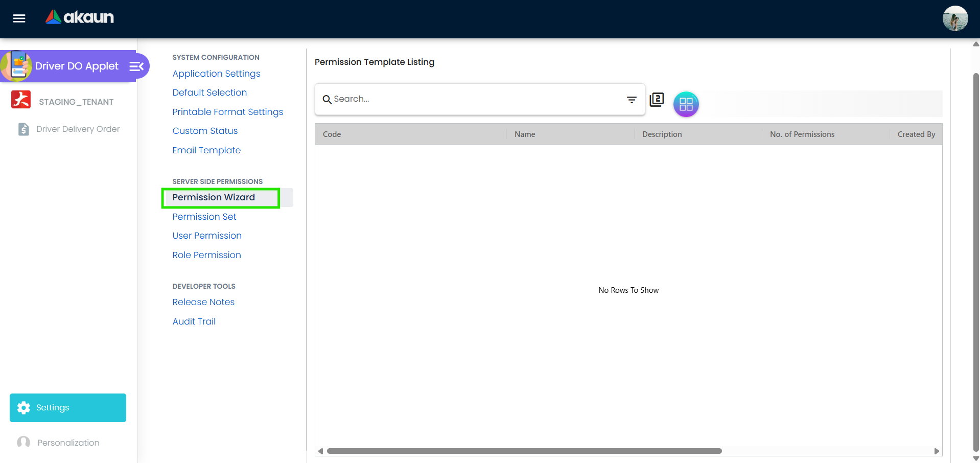Image resolution: width=980 pixels, height=463 pixels.
Task: Select the STAGING_TENANT red icon
Action: (x=21, y=100)
